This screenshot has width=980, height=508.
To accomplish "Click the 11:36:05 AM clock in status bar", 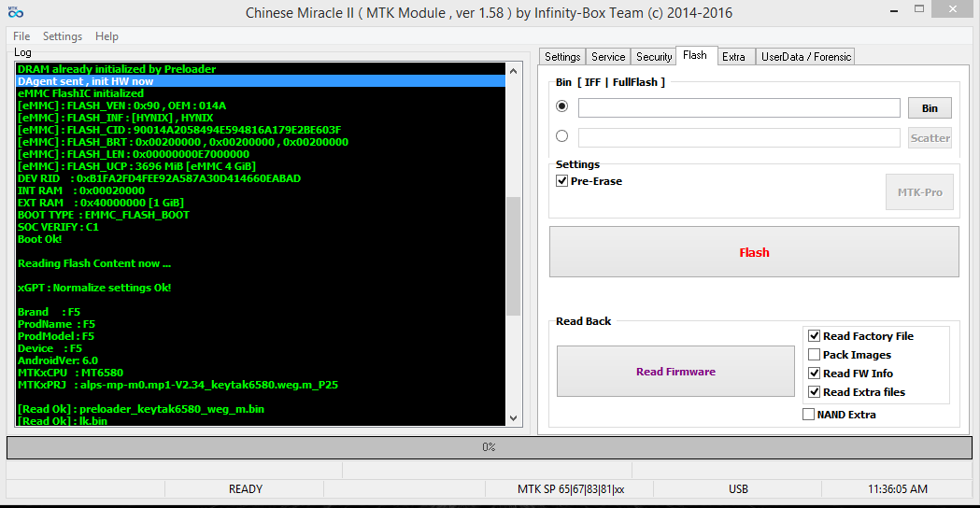I will tap(898, 489).
